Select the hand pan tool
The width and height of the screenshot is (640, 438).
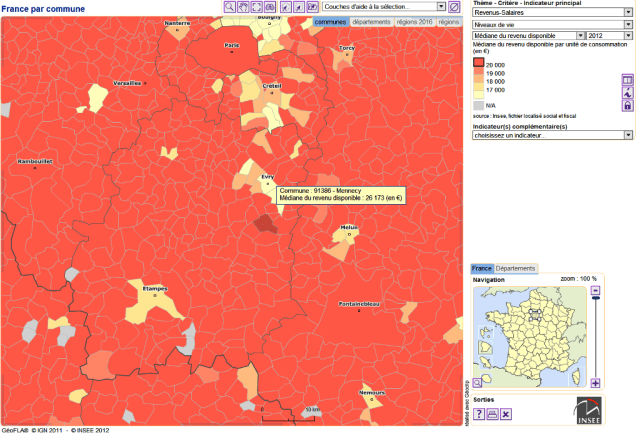pyautogui.click(x=243, y=7)
